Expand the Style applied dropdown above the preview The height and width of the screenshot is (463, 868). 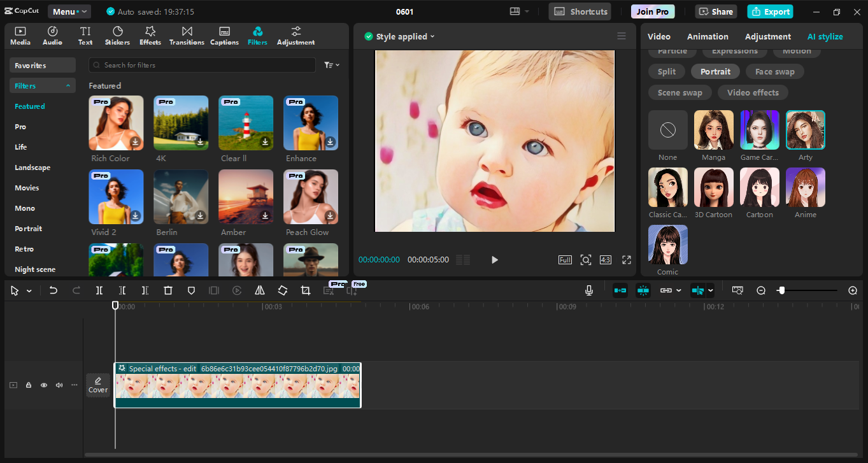[x=399, y=36]
